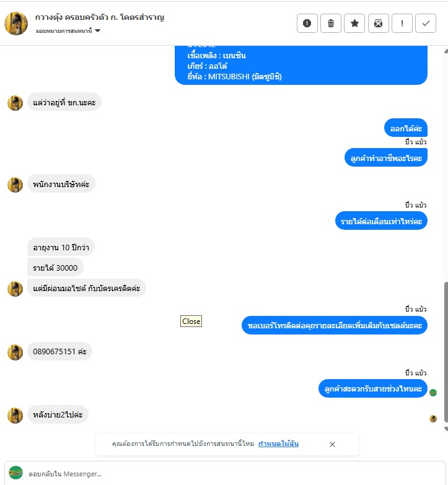Mark conversation as spam icon
Viewport: 448px width, 485px height.
tap(307, 23)
